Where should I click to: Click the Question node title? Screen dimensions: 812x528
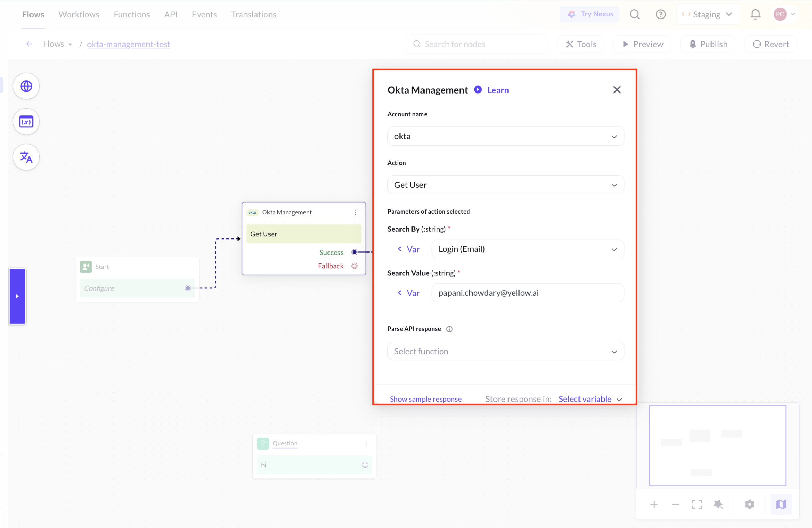pos(285,443)
